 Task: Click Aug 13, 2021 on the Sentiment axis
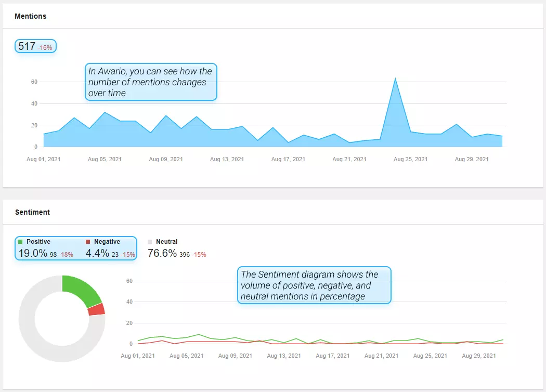[284, 356]
